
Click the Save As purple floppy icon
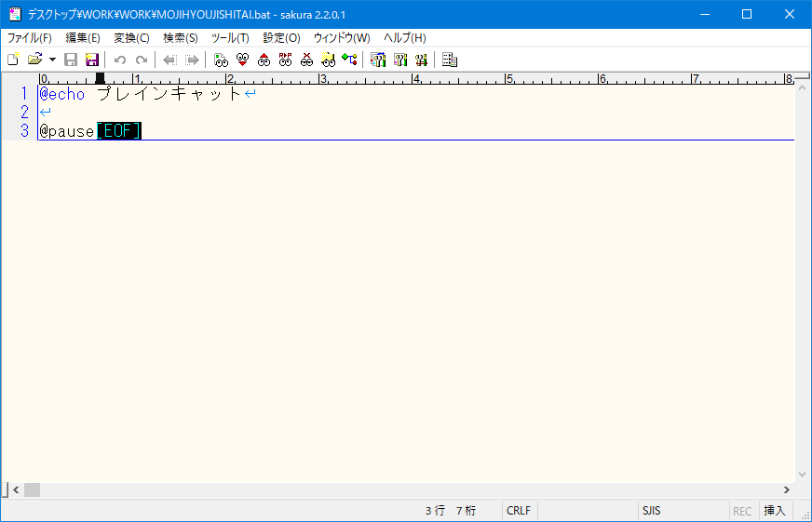pyautogui.click(x=91, y=60)
